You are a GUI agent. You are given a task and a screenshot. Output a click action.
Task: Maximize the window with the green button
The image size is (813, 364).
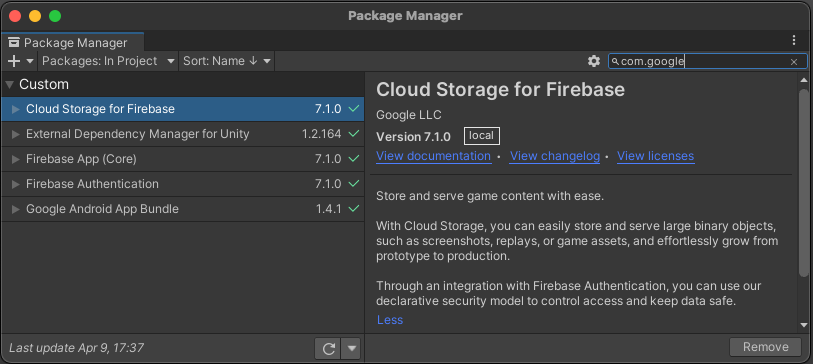(55, 16)
